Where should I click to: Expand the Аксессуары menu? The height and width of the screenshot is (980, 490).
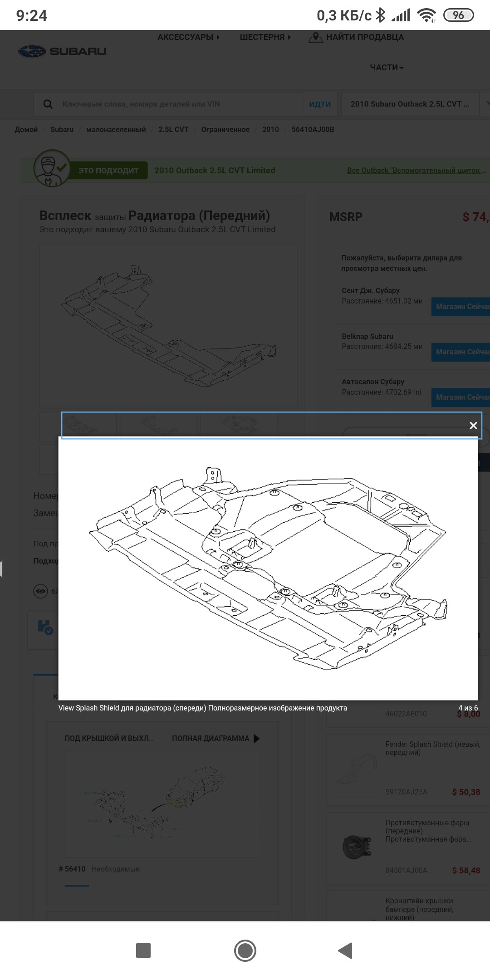tap(188, 37)
